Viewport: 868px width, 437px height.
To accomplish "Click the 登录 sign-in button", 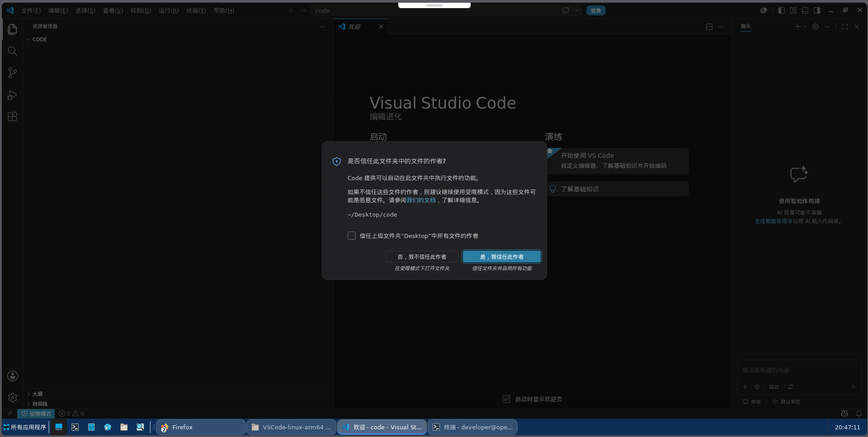I will (596, 10).
